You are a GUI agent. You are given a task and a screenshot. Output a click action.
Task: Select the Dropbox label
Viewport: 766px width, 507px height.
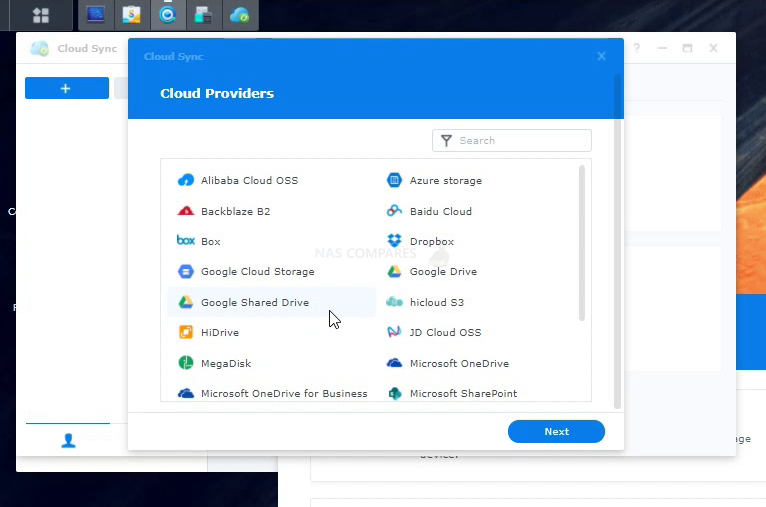[432, 241]
